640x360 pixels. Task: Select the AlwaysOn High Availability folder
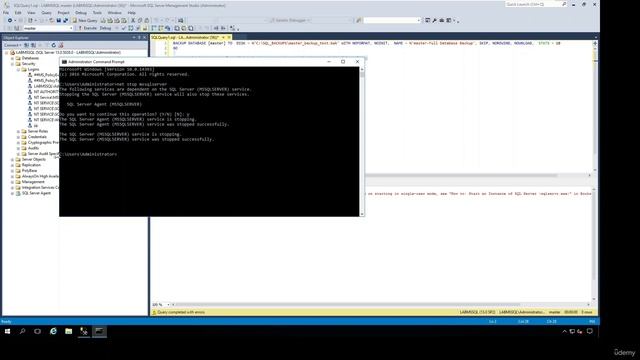(40, 176)
